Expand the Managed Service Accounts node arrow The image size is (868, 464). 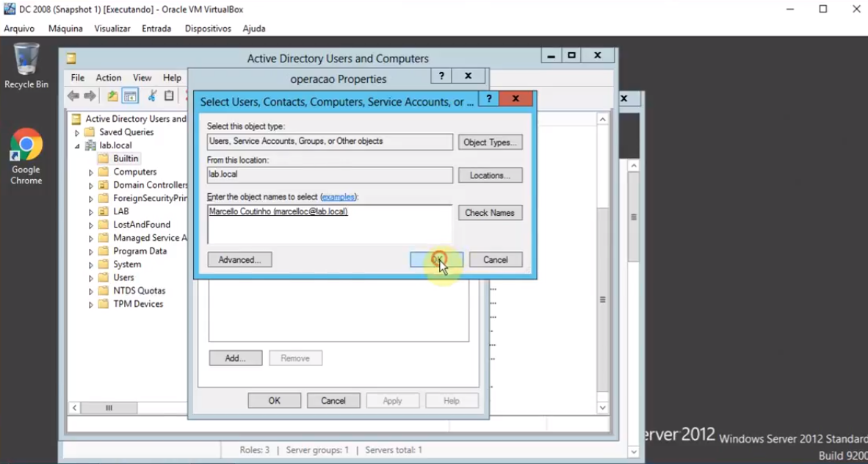click(91, 238)
